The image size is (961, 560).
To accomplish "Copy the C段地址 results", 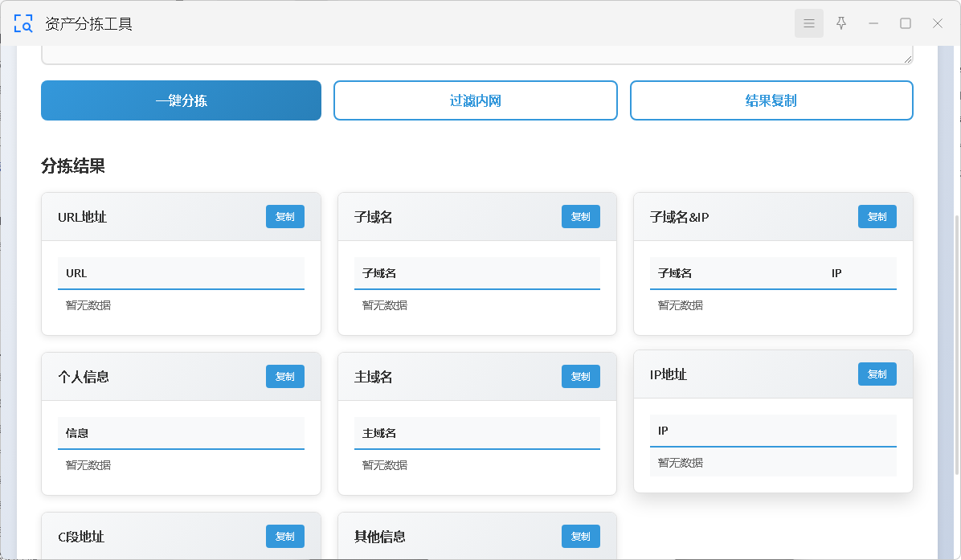I will 285,537.
